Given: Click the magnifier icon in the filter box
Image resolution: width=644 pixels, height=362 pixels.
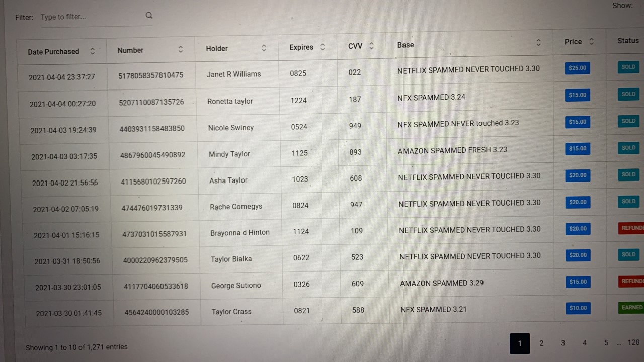Looking at the screenshot, I should tap(149, 15).
